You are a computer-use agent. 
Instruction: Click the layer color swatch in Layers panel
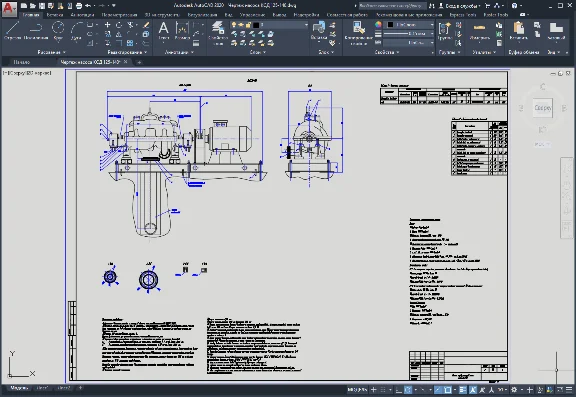256,25
